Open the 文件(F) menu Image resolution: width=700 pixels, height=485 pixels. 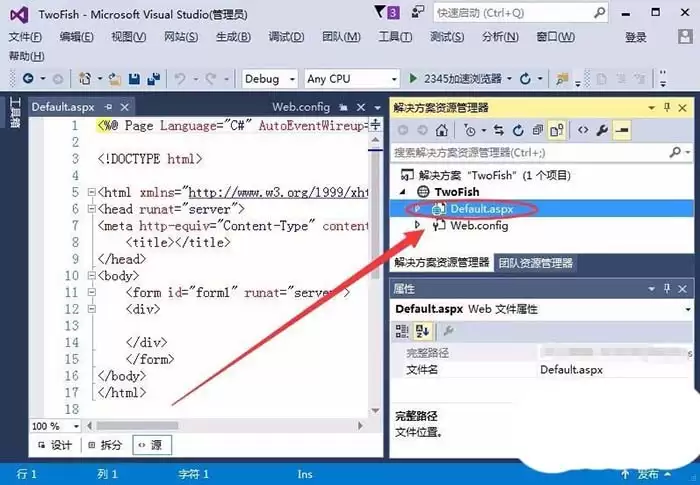tap(25, 37)
